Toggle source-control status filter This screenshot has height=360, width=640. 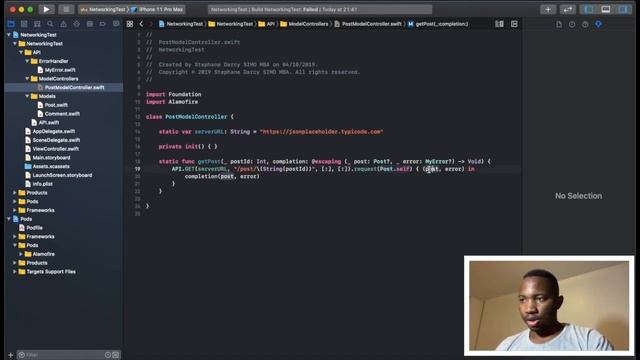click(x=116, y=355)
